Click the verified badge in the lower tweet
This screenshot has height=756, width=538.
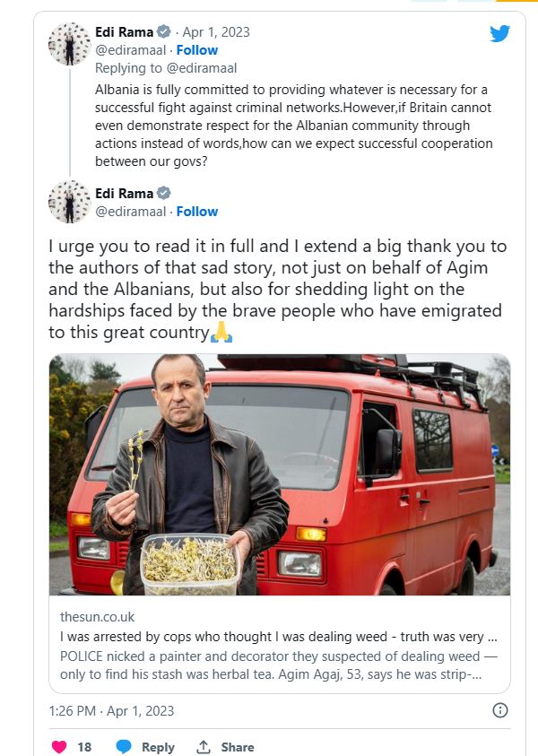tap(164, 194)
